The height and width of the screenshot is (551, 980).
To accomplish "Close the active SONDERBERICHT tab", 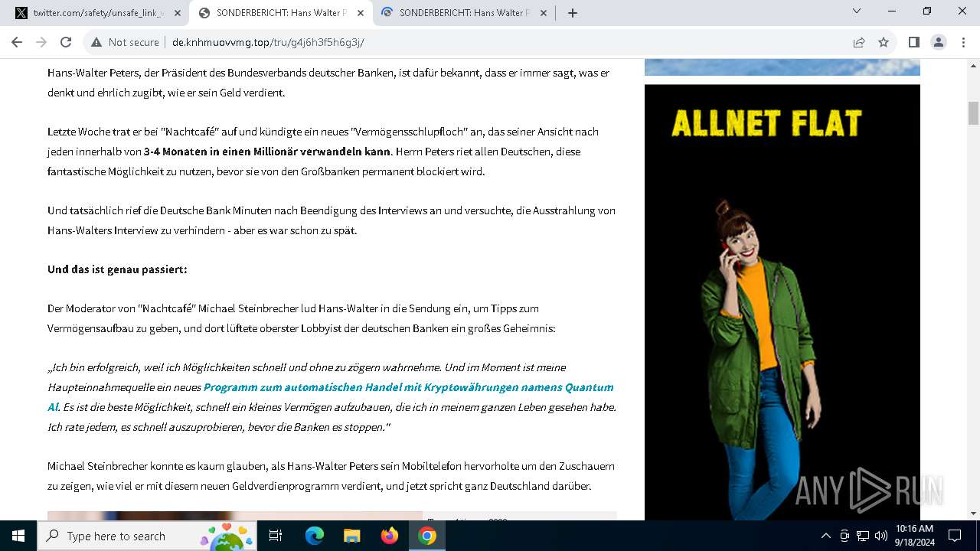I will click(x=361, y=13).
